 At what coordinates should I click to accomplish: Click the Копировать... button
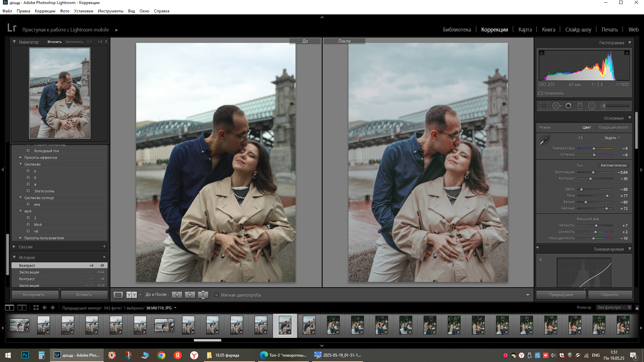coord(35,295)
